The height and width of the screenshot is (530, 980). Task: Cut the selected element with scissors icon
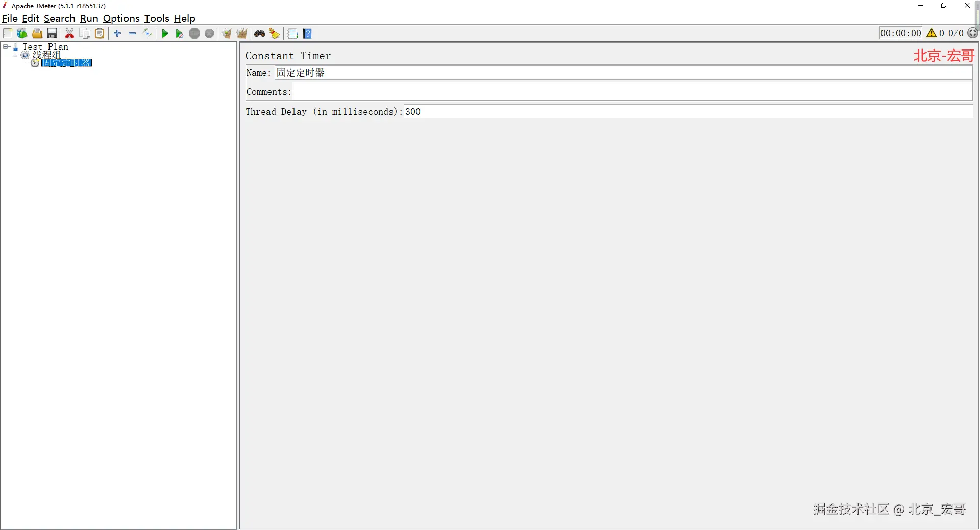70,34
